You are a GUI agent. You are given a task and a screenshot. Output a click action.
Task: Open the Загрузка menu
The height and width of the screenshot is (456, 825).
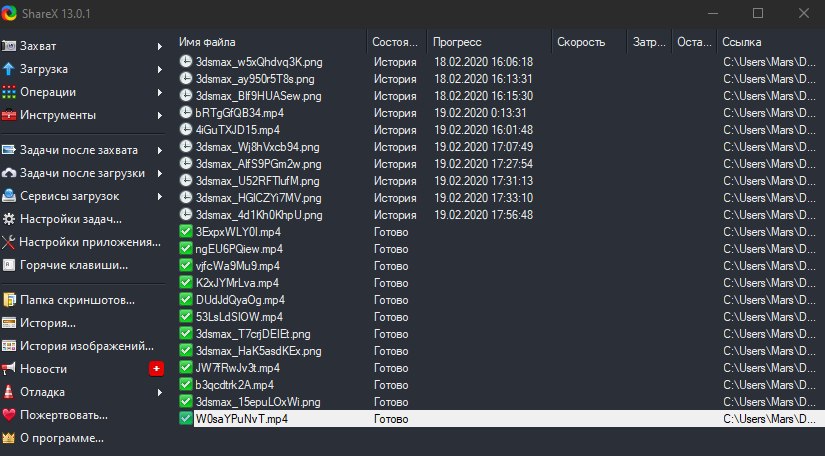83,69
